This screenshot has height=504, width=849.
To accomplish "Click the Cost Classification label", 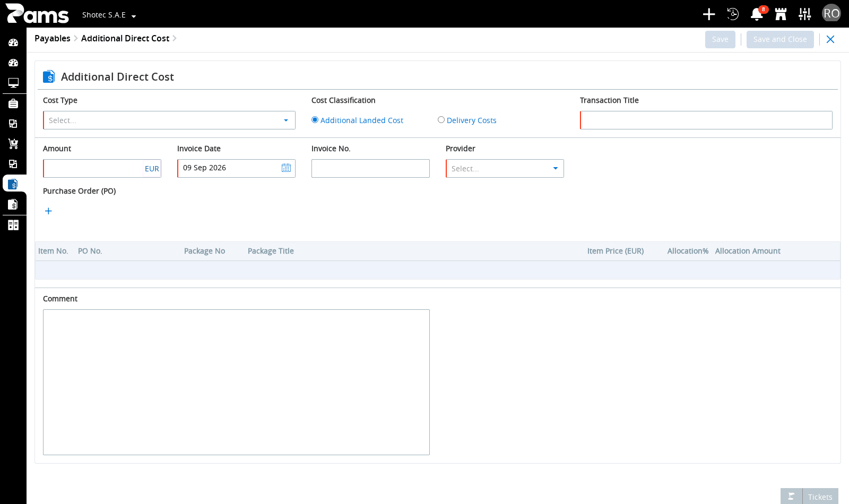I will (343, 100).
